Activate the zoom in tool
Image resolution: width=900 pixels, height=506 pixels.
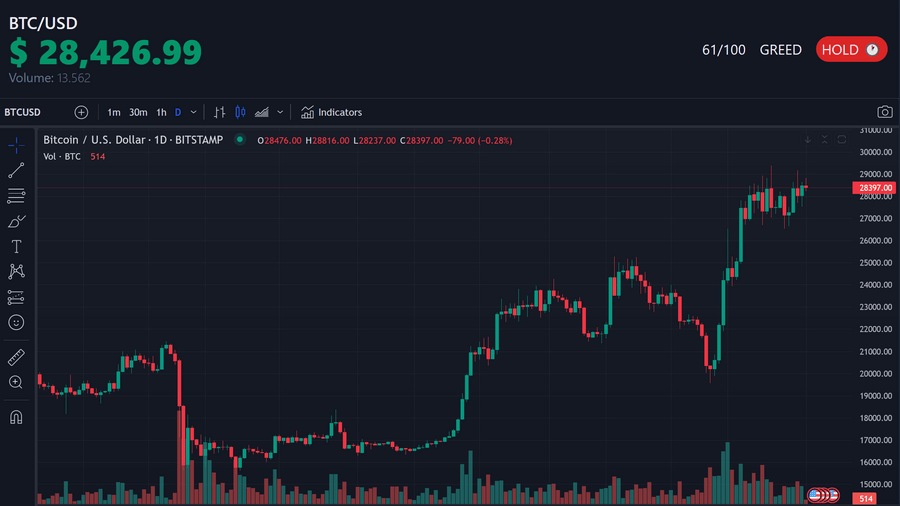(x=16, y=382)
